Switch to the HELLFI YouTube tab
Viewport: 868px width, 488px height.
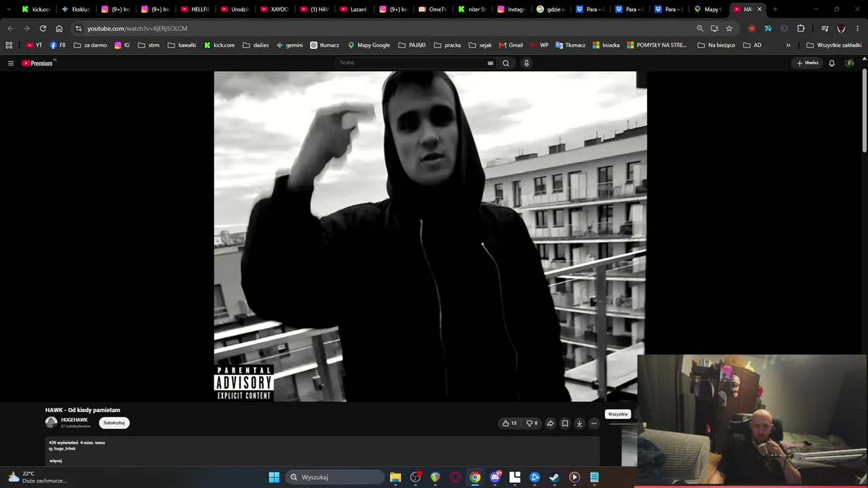(195, 9)
